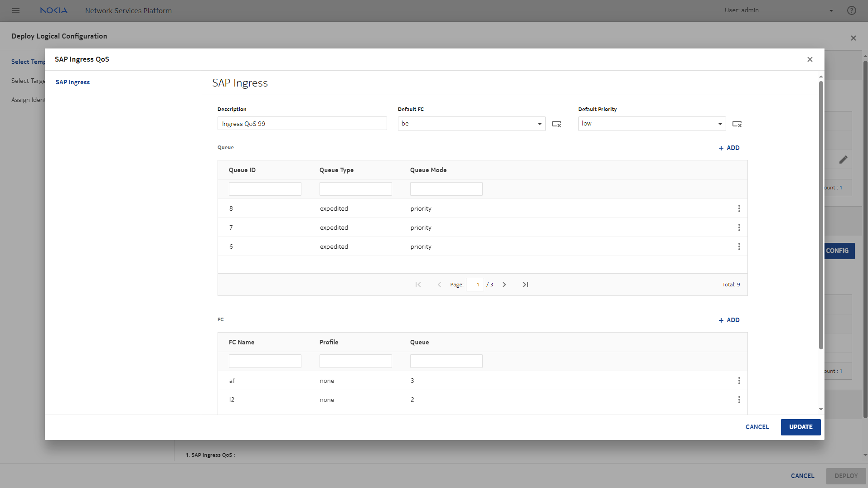Image resolution: width=868 pixels, height=488 pixels.
Task: Open row actions for Queue ID 6
Action: [x=739, y=246]
